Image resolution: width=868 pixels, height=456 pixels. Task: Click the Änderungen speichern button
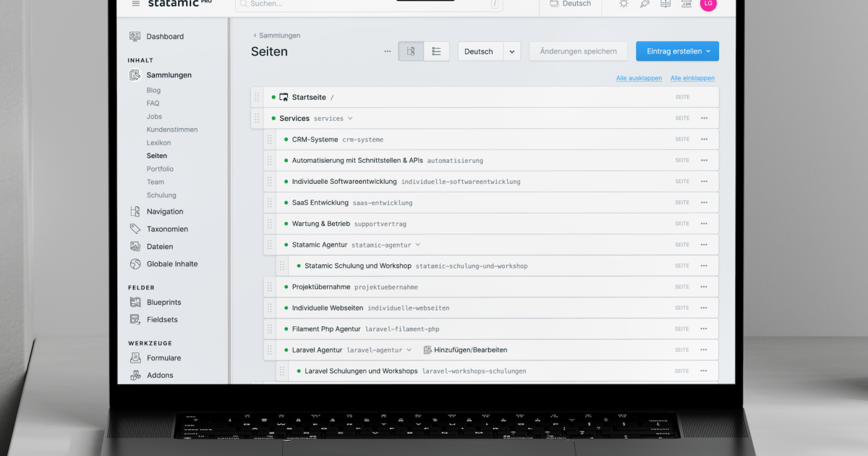click(x=579, y=51)
